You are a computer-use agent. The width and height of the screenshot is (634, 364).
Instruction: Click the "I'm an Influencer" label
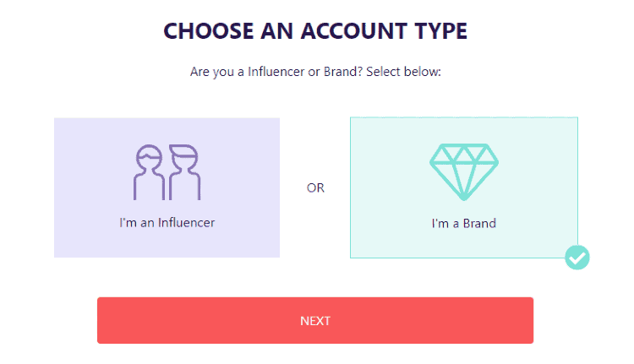tap(167, 223)
